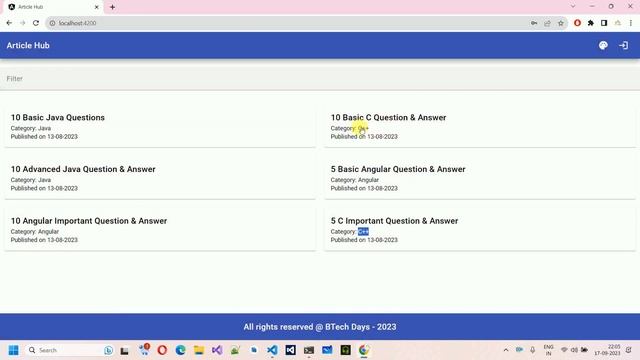Open the terminal icon in taskbar
Image resolution: width=640 pixels, height=360 pixels.
(309, 350)
